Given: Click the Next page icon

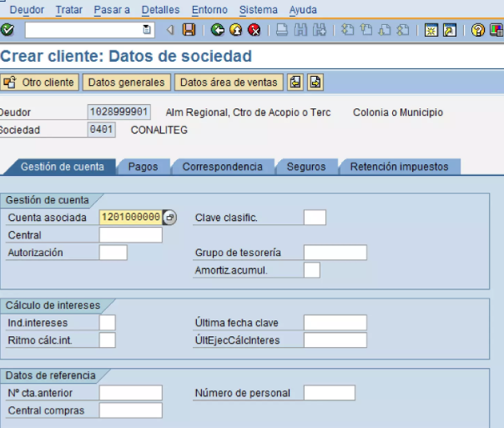Looking at the screenshot, I should point(385,30).
